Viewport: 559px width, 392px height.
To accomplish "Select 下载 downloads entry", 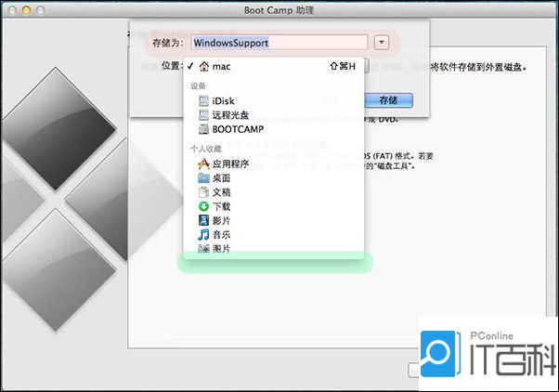I will click(274, 206).
